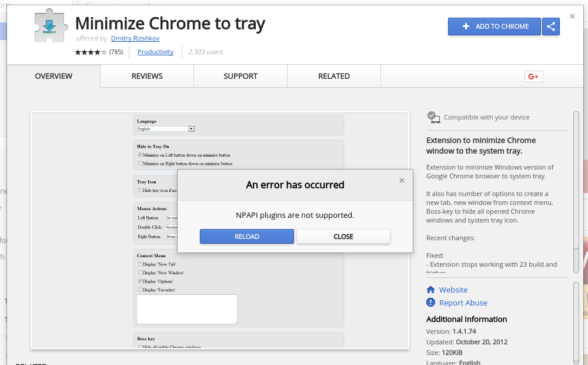This screenshot has height=365, width=588.
Task: Click the compatible device checkmark icon
Action: [x=433, y=117]
